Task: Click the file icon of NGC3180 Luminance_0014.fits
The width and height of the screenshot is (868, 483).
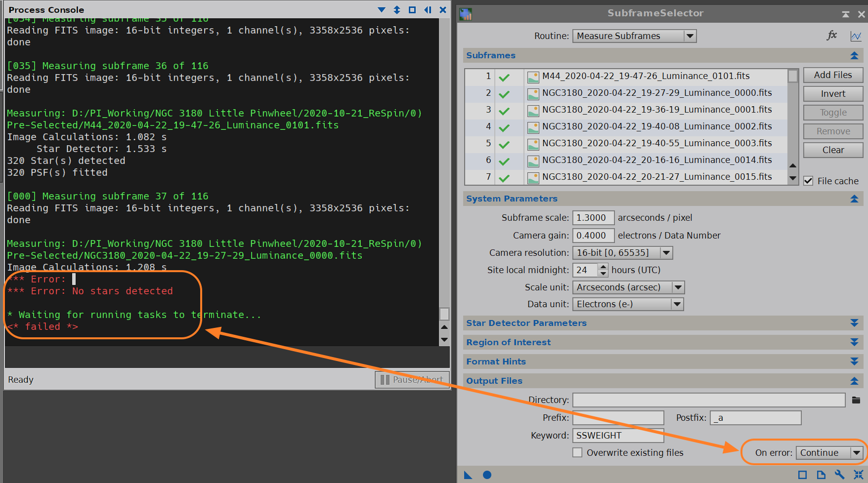Action: point(533,161)
